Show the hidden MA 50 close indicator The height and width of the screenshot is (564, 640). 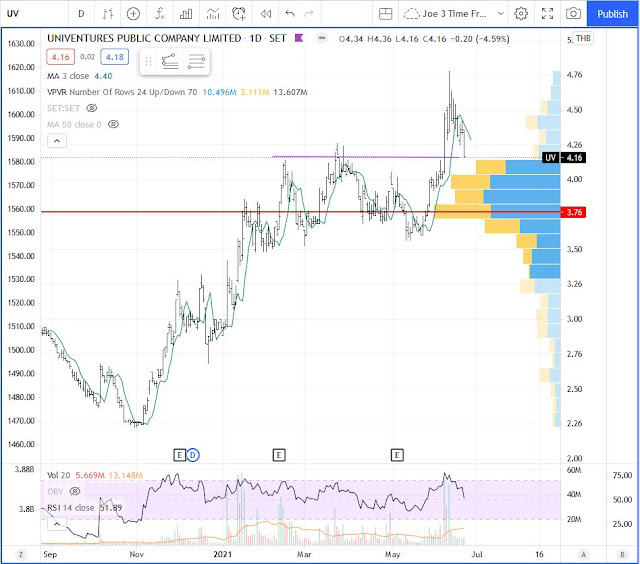pos(113,124)
